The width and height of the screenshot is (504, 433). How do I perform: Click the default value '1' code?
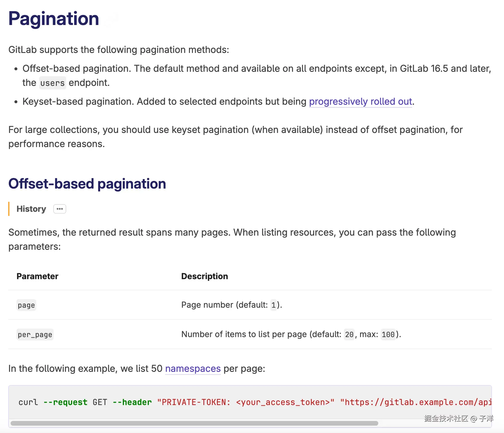coord(273,305)
